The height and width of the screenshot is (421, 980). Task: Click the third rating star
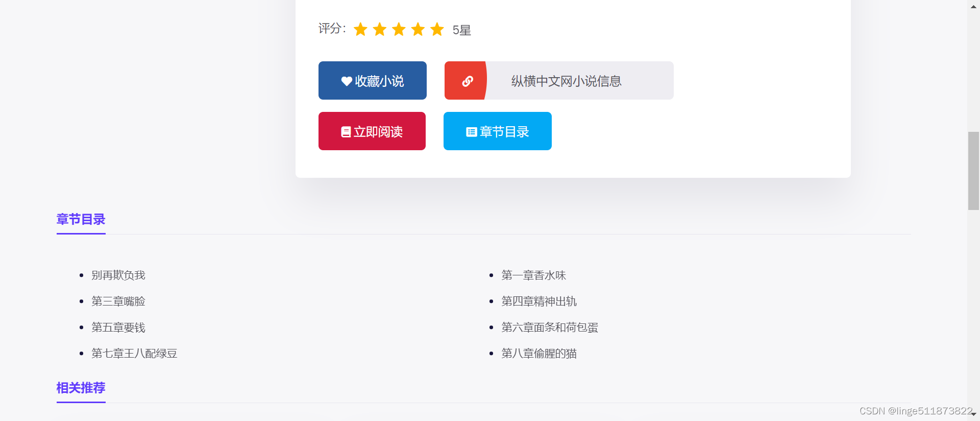pyautogui.click(x=399, y=29)
